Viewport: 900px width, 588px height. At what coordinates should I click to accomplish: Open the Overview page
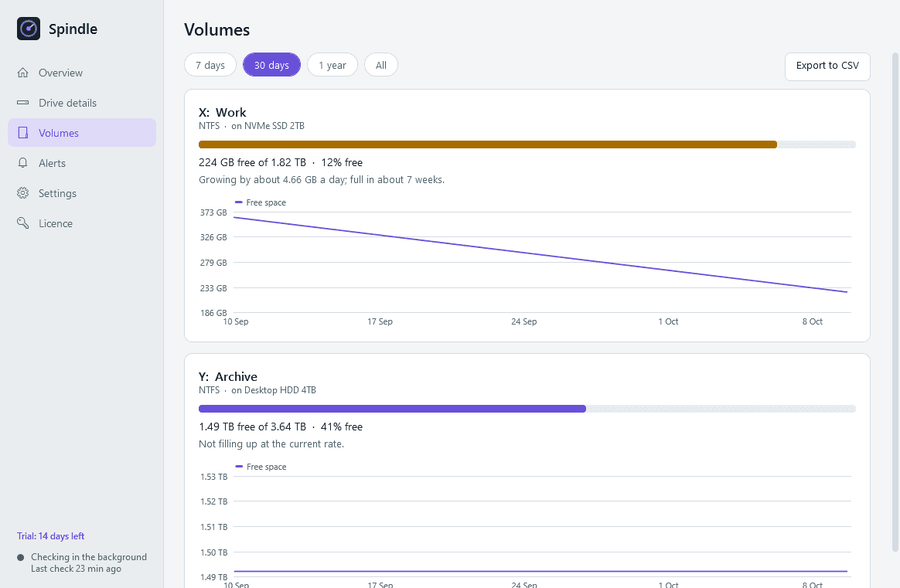point(82,73)
